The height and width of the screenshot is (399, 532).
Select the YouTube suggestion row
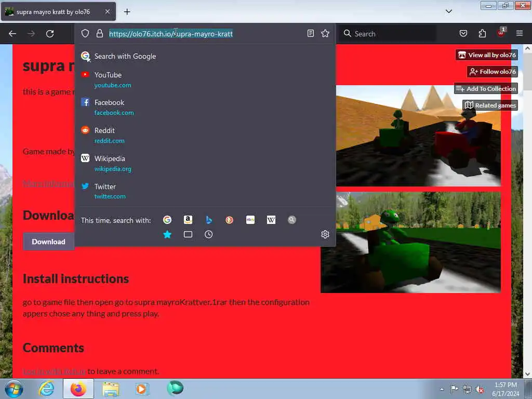pyautogui.click(x=205, y=79)
